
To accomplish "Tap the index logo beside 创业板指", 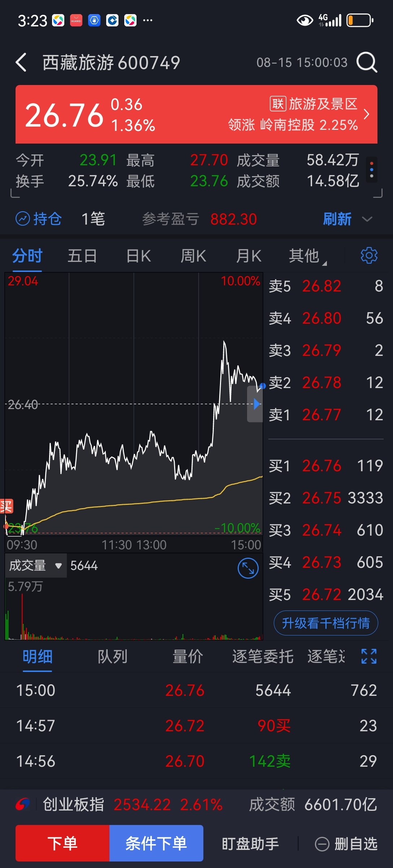I will tap(23, 804).
